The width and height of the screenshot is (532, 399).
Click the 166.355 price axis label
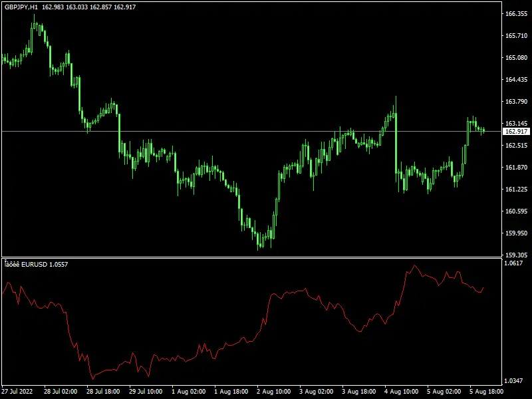517,14
